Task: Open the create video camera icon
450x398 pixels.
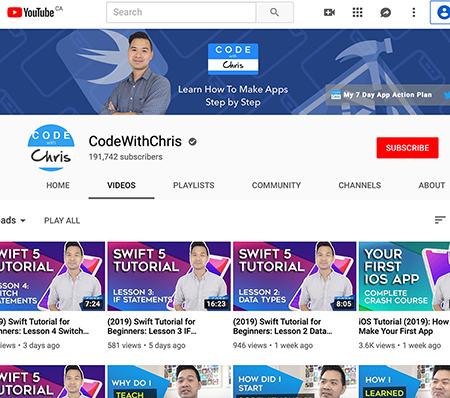Action: tap(329, 13)
